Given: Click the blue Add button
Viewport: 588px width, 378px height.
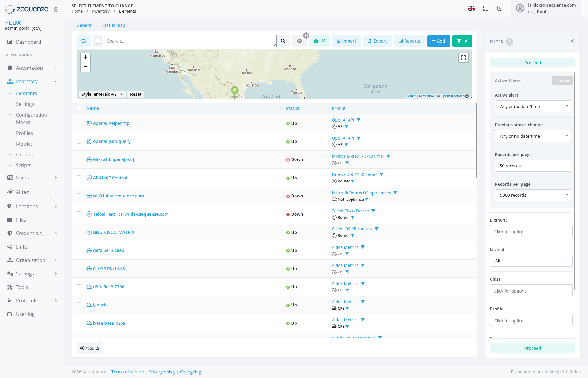Looking at the screenshot, I should (439, 41).
